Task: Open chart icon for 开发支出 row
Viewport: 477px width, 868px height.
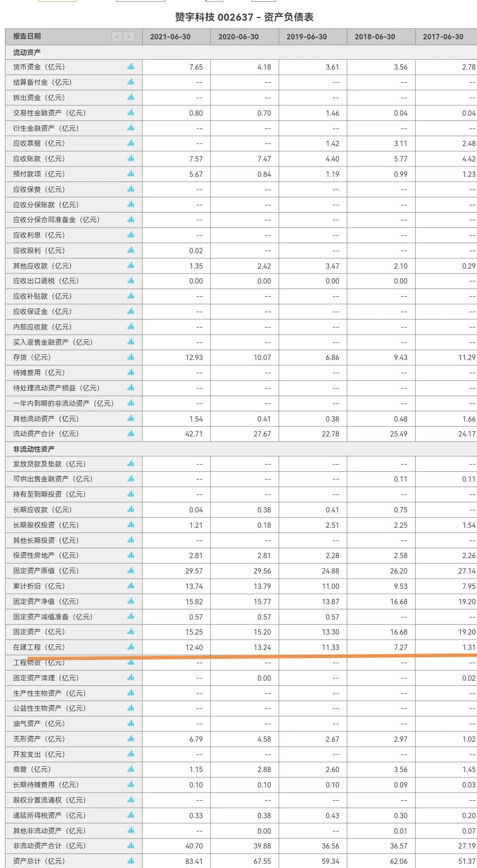Action: click(x=131, y=754)
